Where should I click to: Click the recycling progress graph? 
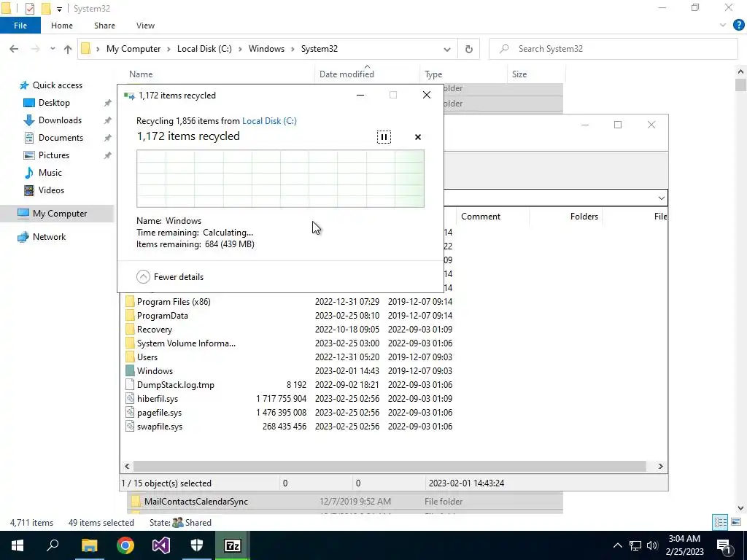pos(280,179)
